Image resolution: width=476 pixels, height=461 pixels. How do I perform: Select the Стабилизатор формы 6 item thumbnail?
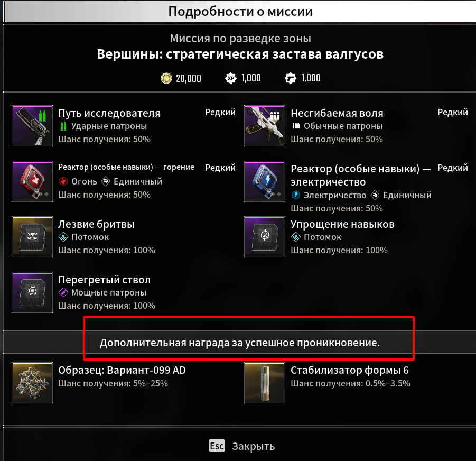click(265, 383)
